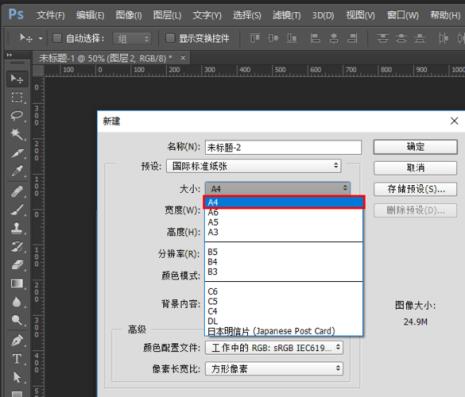Select the Path Selection tool
This screenshot has height=397, width=465.
(17, 377)
